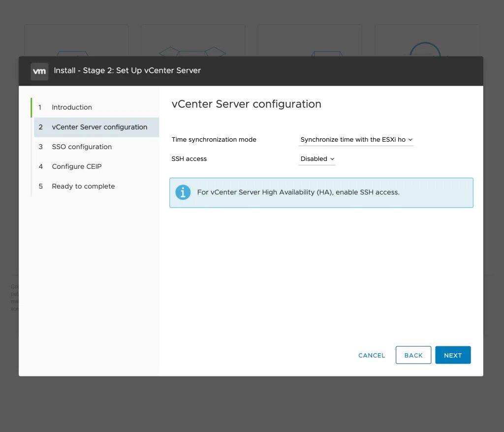This screenshot has height=432, width=504.
Task: Click the vCenter Server configuration page heading
Action: click(x=246, y=104)
